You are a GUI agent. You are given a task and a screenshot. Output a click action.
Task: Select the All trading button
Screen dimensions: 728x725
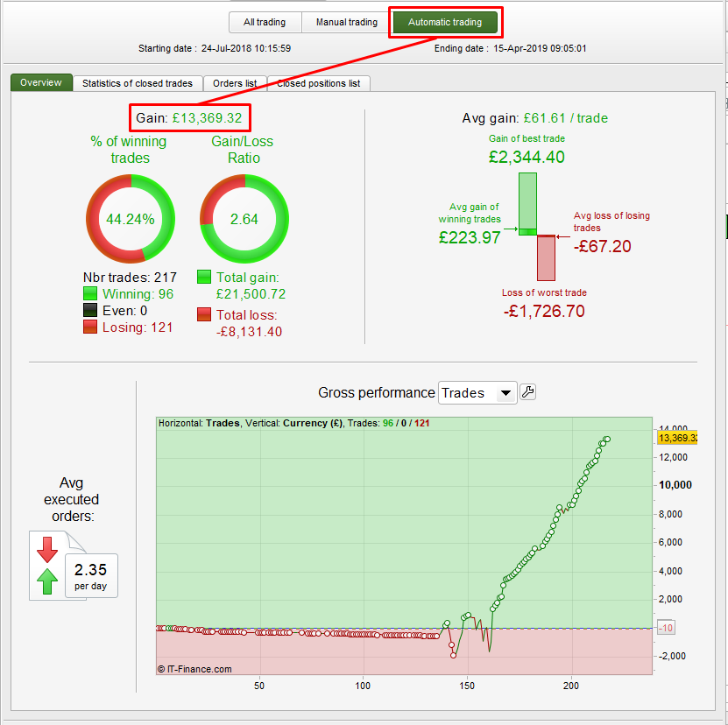coord(265,22)
